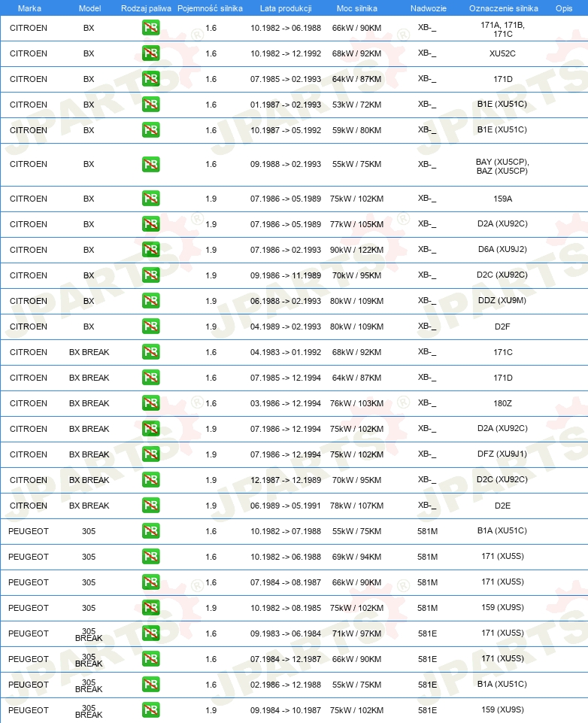The width and height of the screenshot is (588, 723).
Task: Click fuel icon in XU52C row
Action: 150,53
